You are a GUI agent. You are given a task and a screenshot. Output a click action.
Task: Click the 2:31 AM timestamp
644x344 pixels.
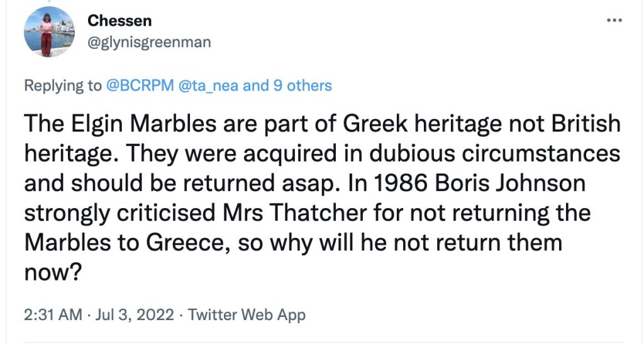coord(52,314)
